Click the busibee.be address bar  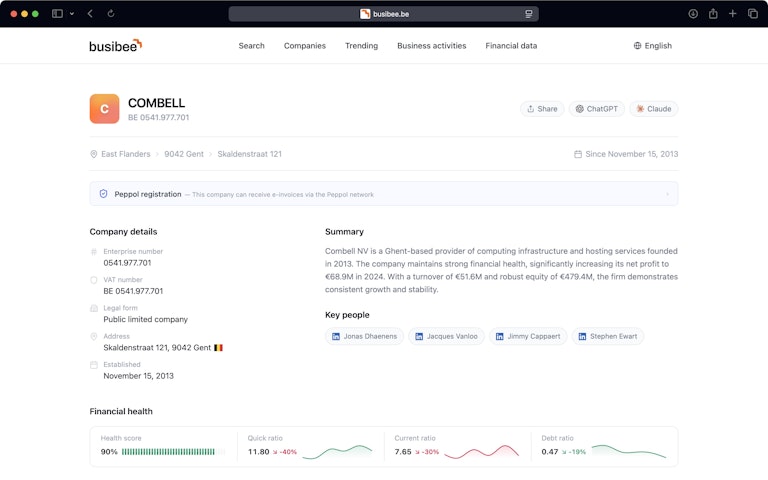(x=384, y=14)
